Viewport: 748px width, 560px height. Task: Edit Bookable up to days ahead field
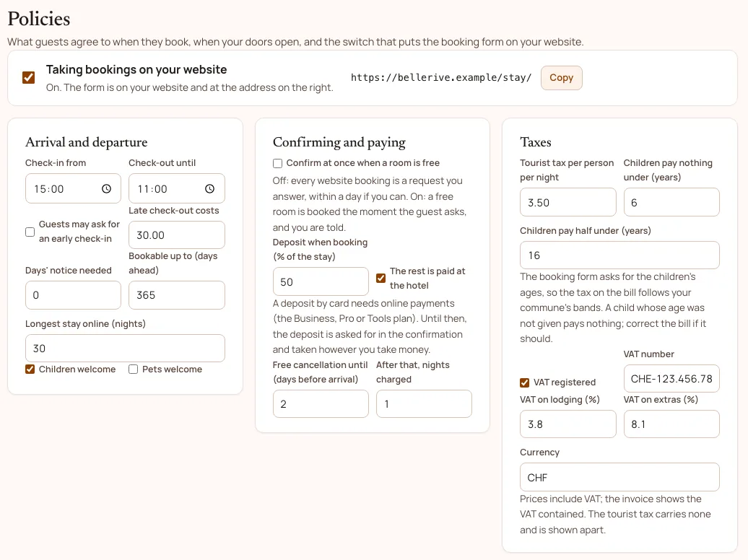176,294
